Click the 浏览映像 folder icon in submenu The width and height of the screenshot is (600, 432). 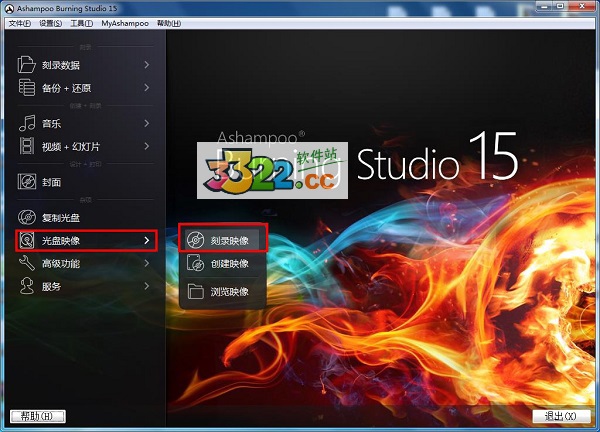[196, 292]
